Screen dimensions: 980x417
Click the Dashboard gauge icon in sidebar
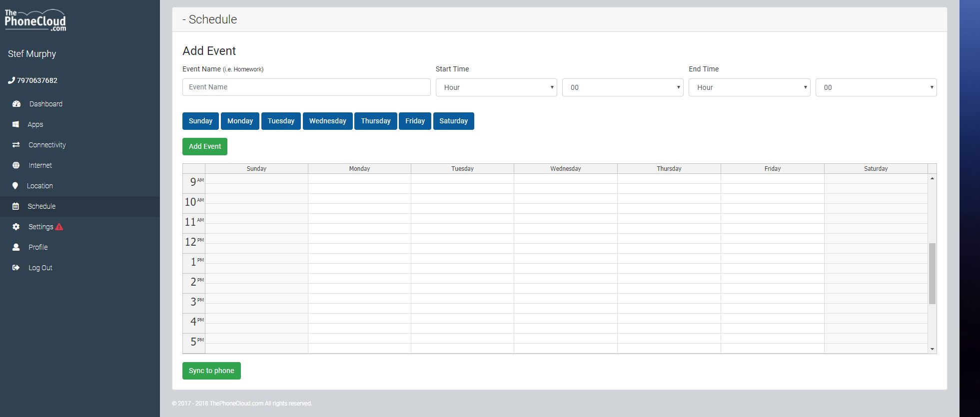coord(16,104)
